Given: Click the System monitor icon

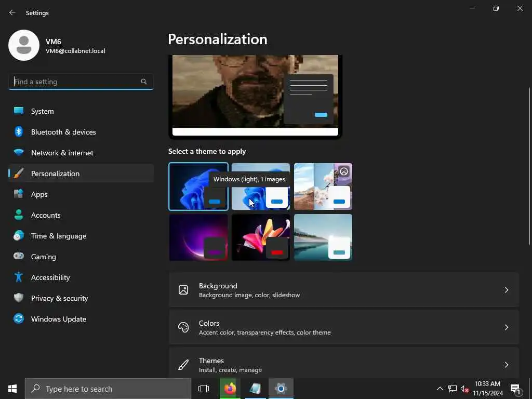Looking at the screenshot, I should pos(19,111).
